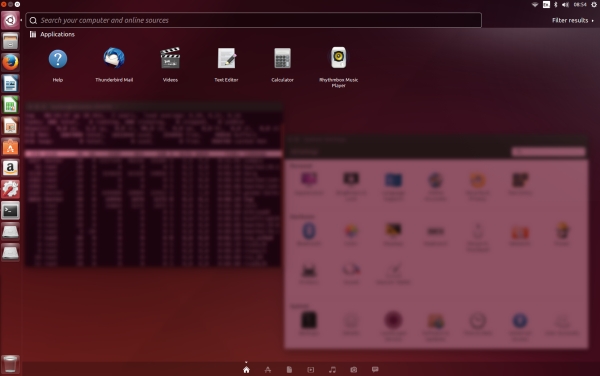Switch to the Music lens
The width and height of the screenshot is (600, 376).
[332, 369]
